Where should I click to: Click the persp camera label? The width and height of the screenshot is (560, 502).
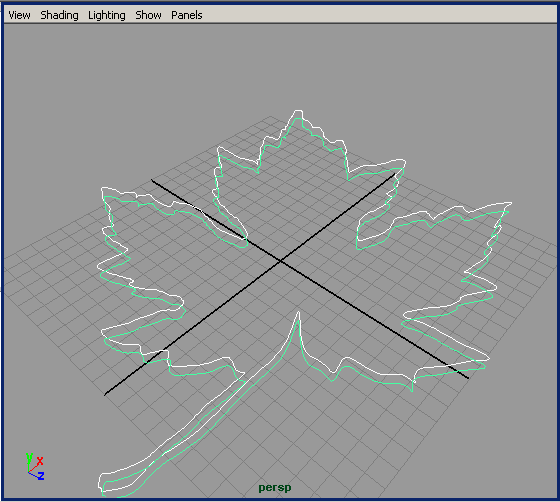point(275,488)
